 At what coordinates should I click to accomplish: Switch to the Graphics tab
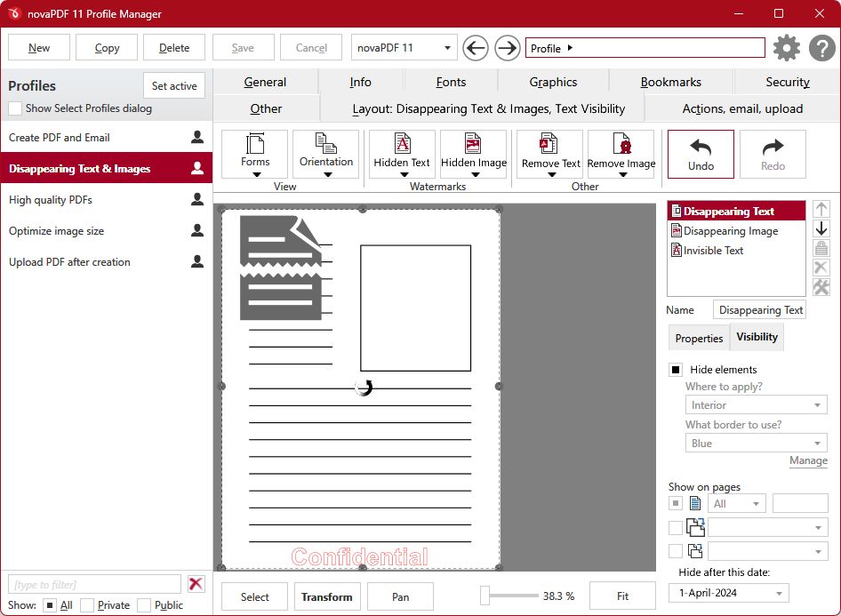553,82
